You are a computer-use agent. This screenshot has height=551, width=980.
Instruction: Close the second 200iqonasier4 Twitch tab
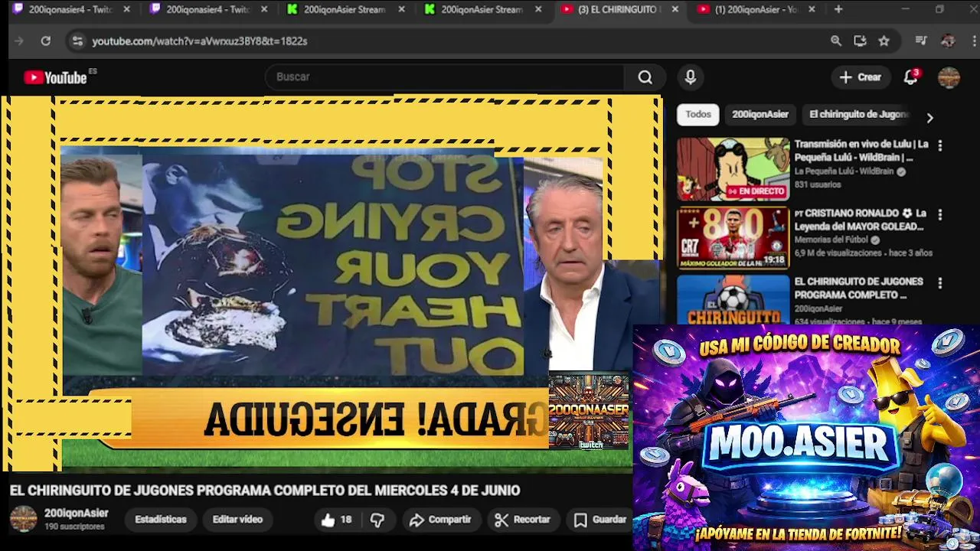point(264,9)
